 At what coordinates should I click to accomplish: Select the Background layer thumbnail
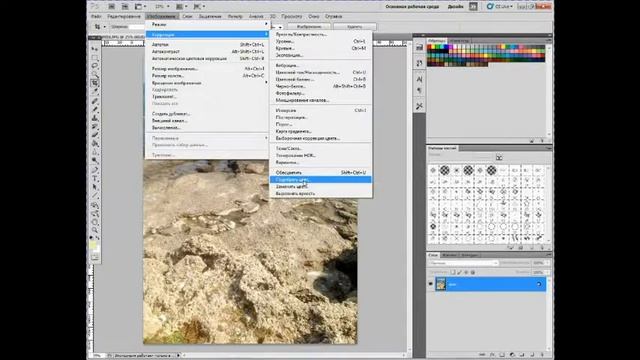[x=441, y=284]
